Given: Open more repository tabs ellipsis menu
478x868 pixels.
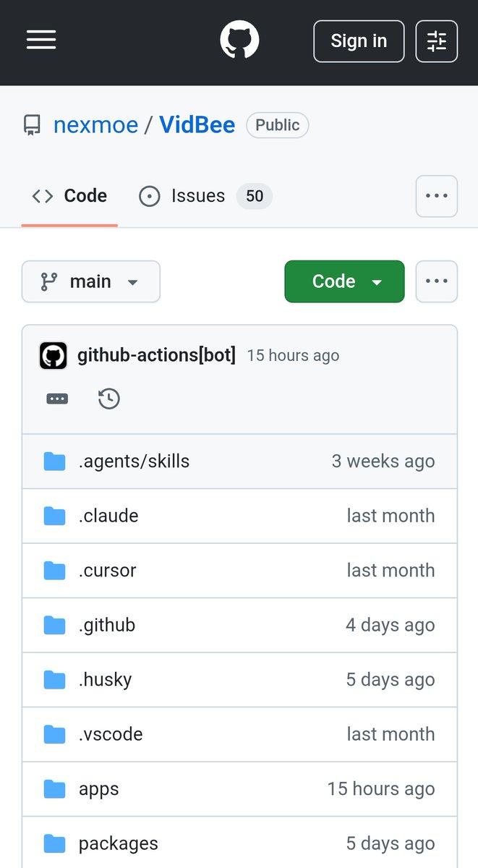Looking at the screenshot, I should coord(437,196).
